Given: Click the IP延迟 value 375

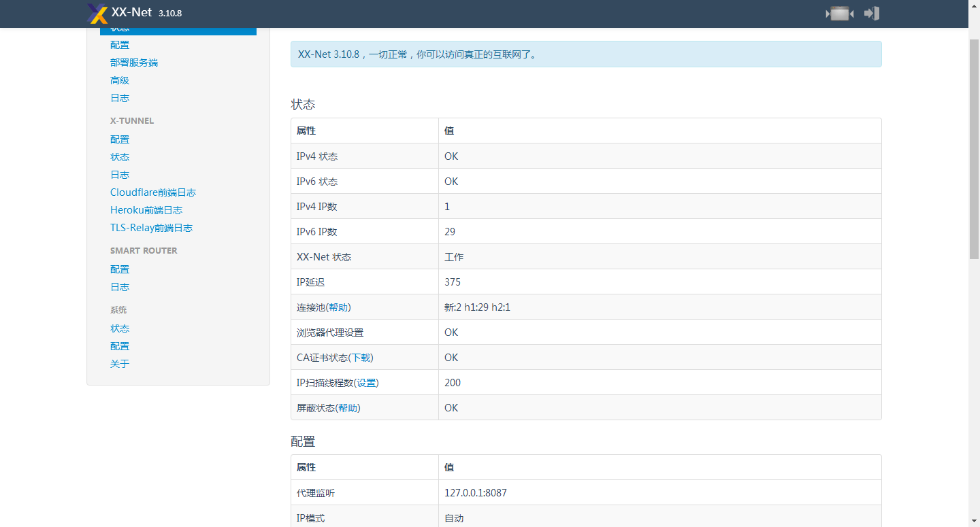Looking at the screenshot, I should click(x=453, y=282).
